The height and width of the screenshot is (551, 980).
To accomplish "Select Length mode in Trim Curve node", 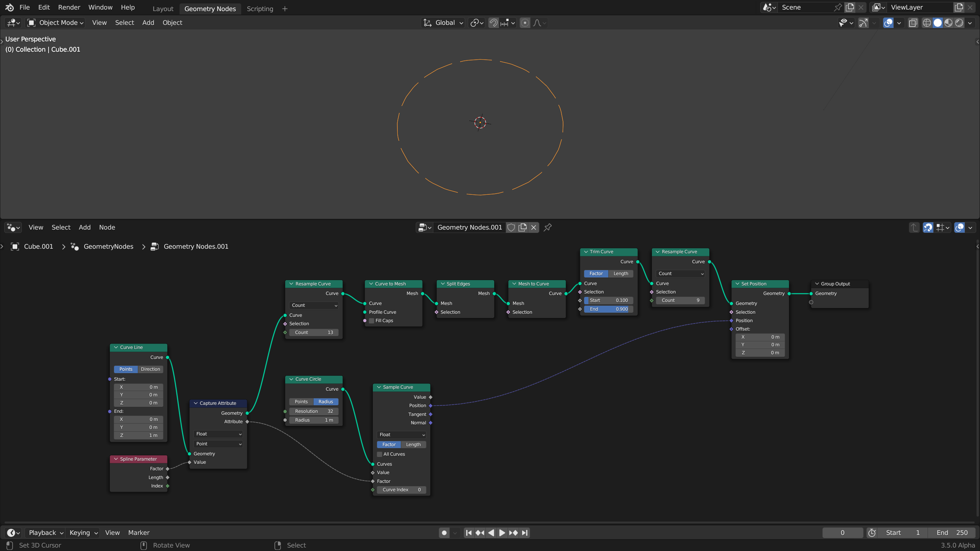I will (x=621, y=274).
